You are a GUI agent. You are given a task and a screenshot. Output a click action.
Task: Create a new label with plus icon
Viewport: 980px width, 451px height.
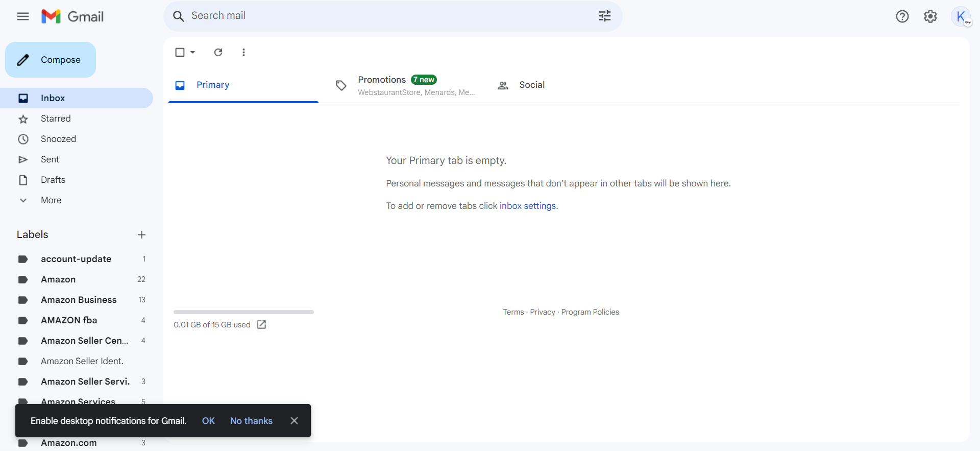(x=142, y=234)
